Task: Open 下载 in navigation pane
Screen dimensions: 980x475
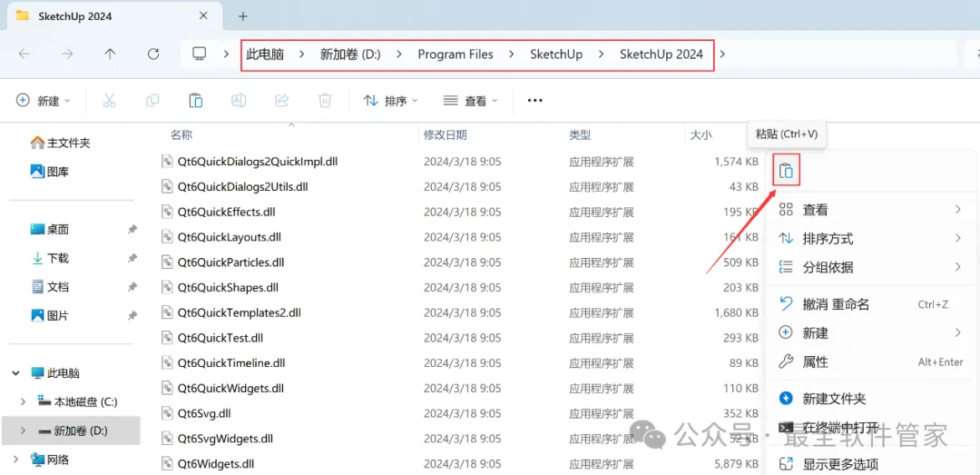Action: click(50, 259)
